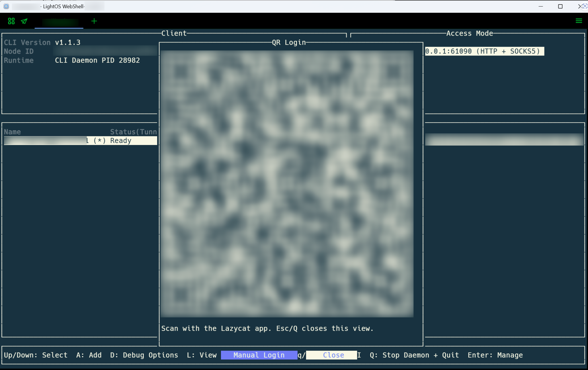
Task: Click the 0.0.1:61090 (HTTP + SOCKS5) entry
Action: (485, 51)
